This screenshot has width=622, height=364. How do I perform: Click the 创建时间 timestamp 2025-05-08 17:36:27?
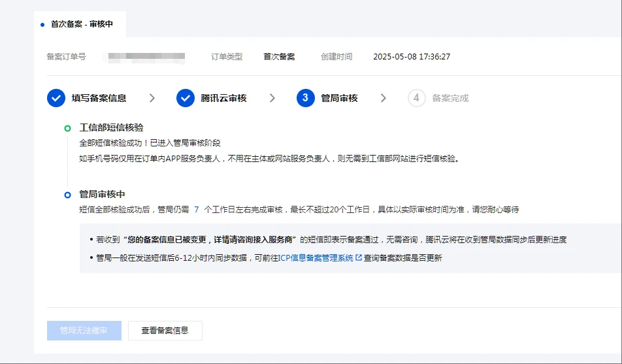(411, 57)
